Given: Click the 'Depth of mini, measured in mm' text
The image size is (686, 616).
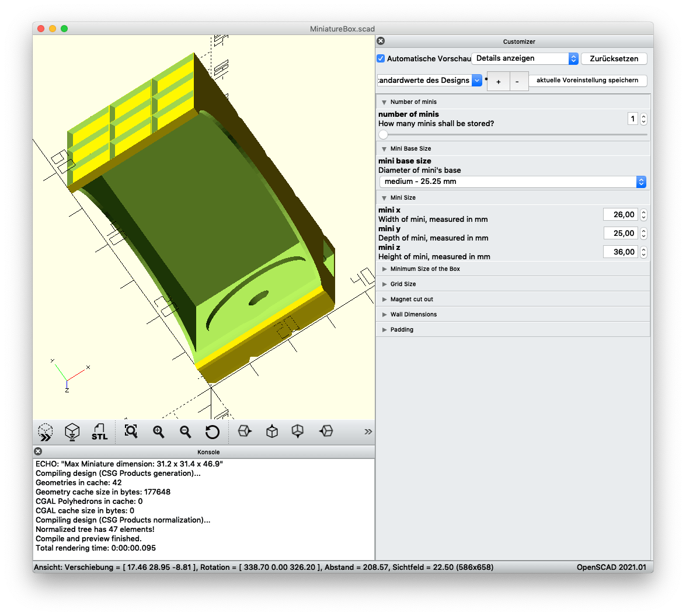Looking at the screenshot, I should tap(434, 238).
